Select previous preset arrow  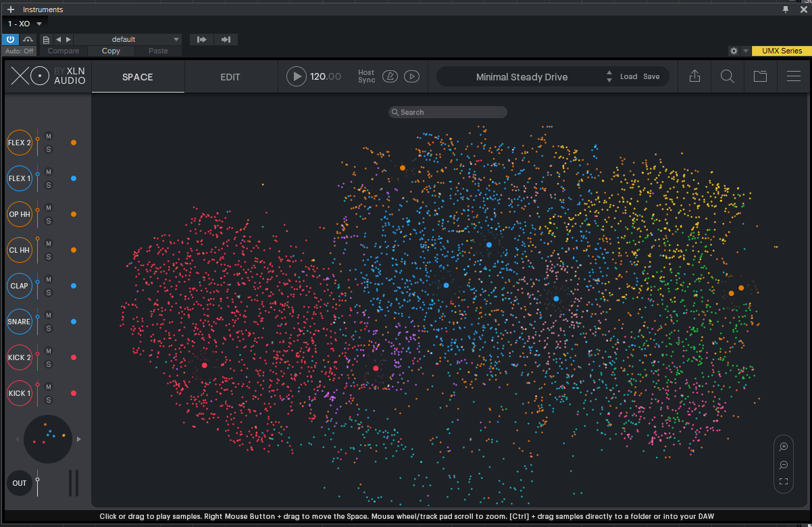[x=58, y=40]
